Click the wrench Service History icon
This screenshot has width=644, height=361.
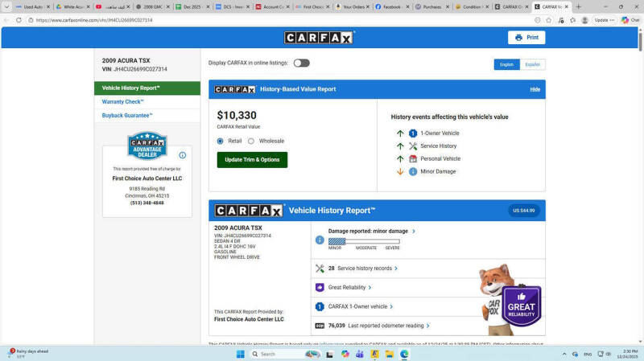point(413,146)
